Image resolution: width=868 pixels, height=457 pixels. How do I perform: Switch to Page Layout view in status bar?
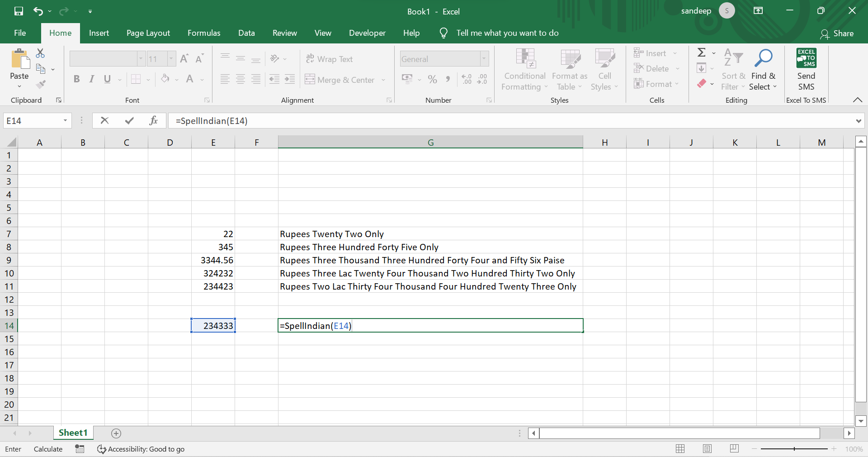(x=708, y=449)
